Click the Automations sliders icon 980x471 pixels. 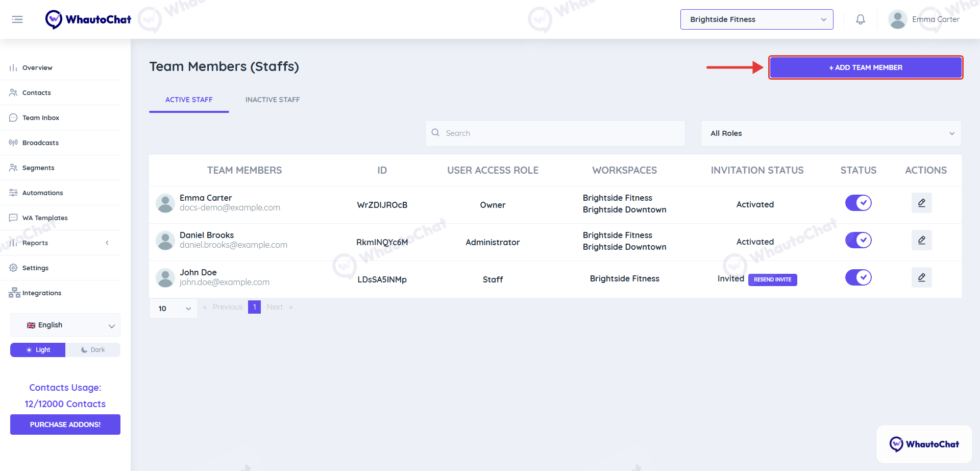[13, 193]
